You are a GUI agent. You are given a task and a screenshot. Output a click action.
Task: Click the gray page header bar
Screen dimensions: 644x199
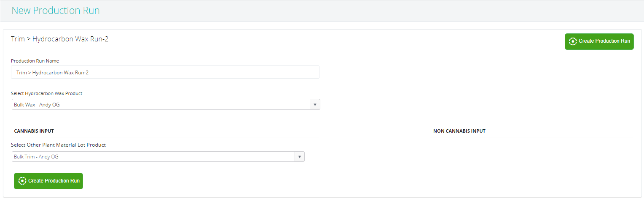click(337, 11)
